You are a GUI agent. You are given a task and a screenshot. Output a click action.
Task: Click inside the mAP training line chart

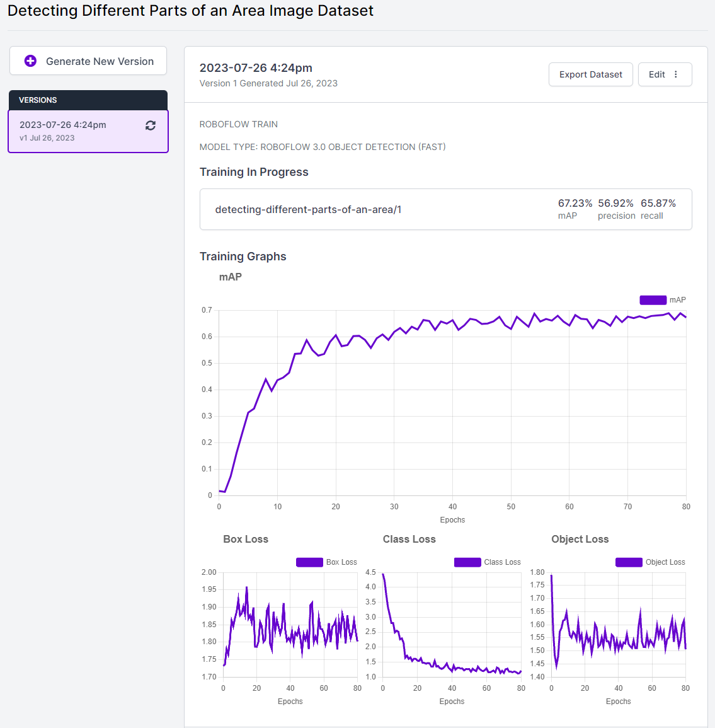(452, 403)
